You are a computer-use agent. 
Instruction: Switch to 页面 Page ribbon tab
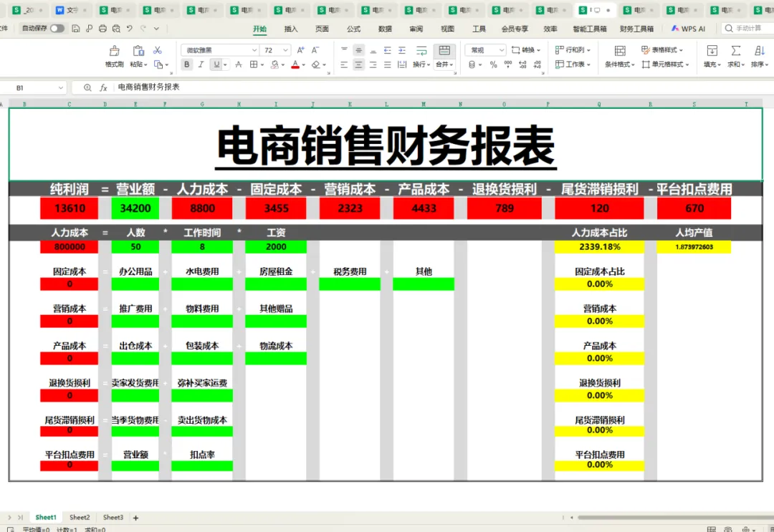322,29
